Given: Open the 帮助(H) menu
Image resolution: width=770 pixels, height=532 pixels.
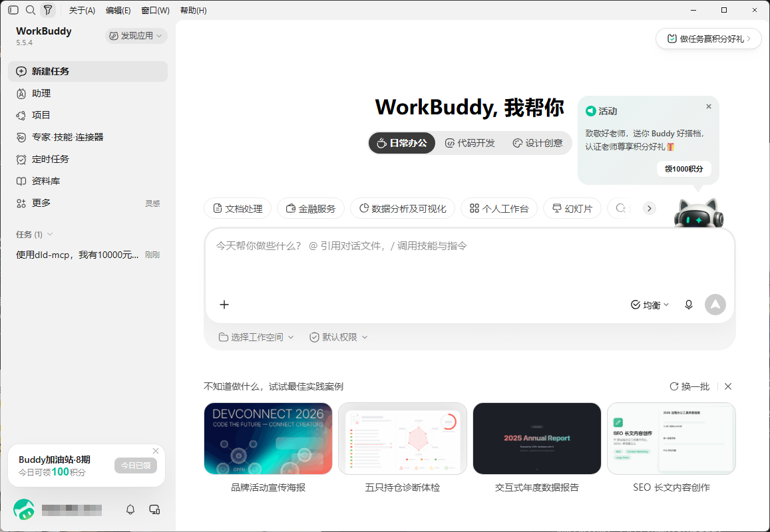Looking at the screenshot, I should pyautogui.click(x=194, y=10).
